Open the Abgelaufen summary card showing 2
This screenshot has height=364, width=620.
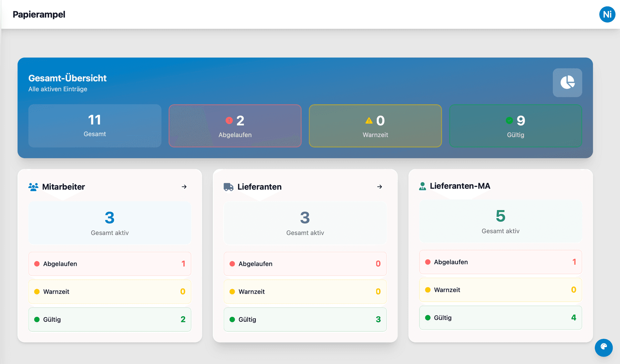(235, 126)
